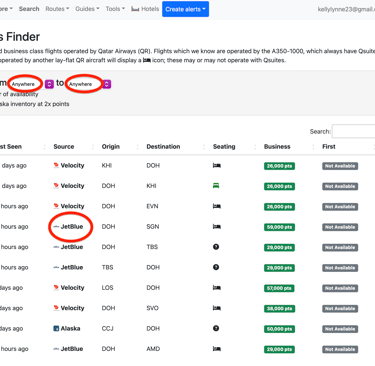
Task: Open the origin Anywhere selector
Action: pos(26,84)
